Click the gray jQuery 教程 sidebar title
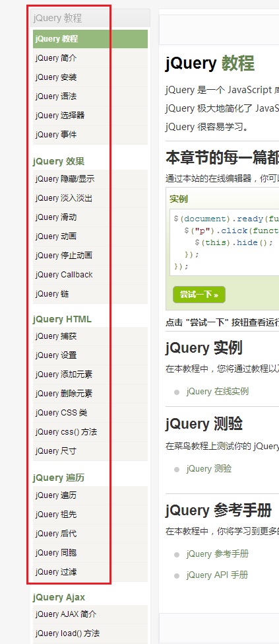The height and width of the screenshot is (644, 279). click(x=58, y=18)
